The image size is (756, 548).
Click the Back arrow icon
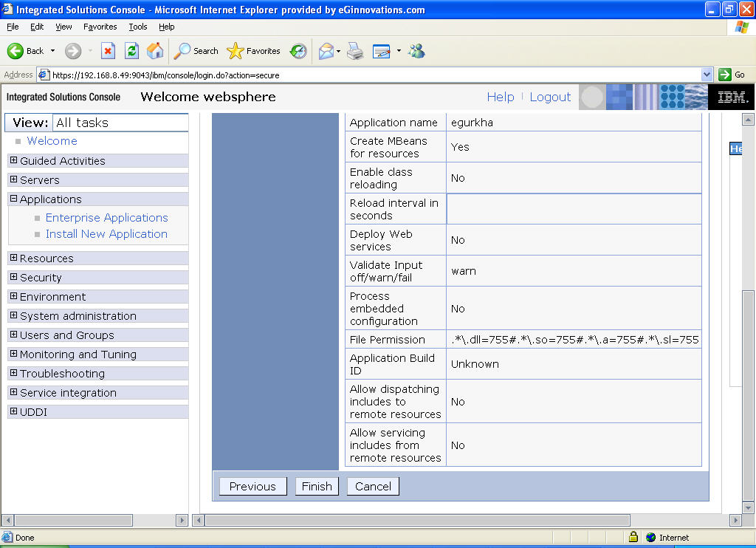tap(15, 51)
